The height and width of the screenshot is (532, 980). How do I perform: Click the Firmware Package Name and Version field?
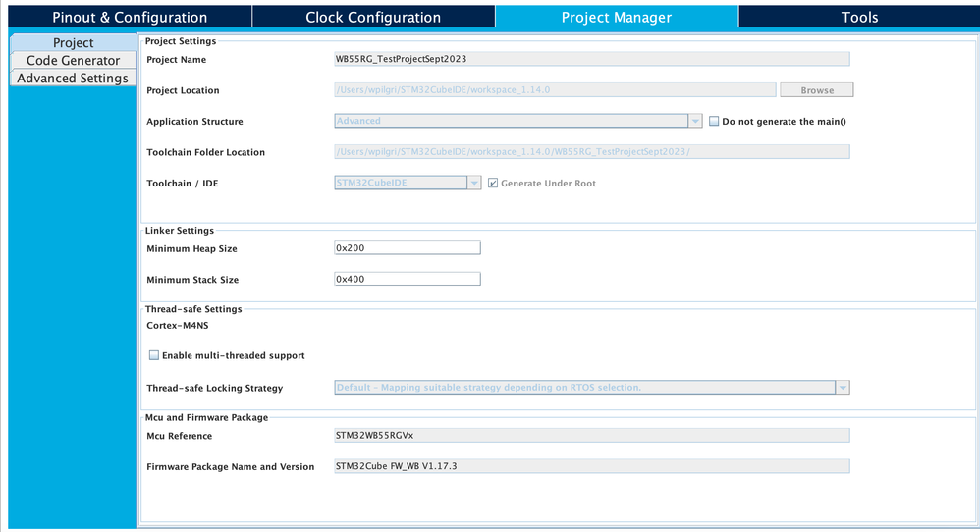coord(592,466)
